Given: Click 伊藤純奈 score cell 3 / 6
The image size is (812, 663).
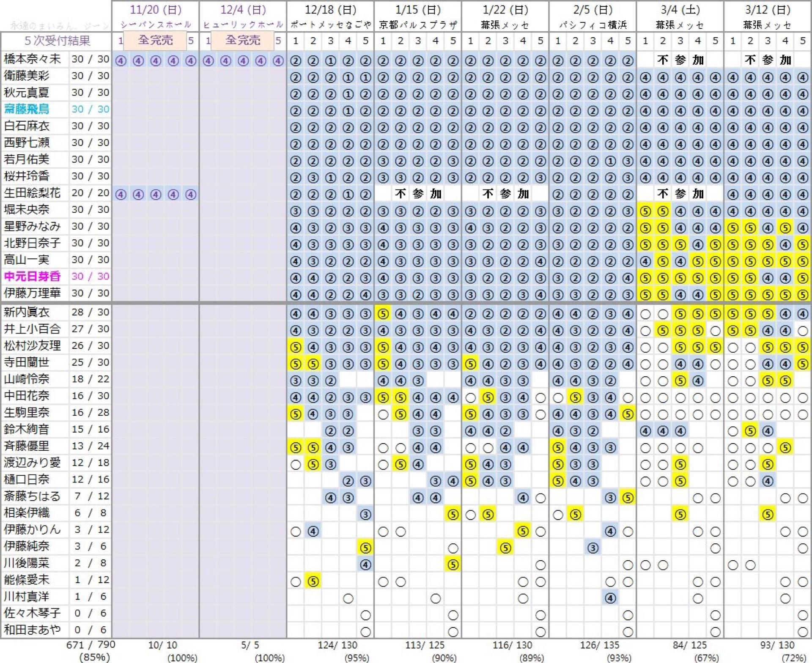Looking at the screenshot, I should coord(90,546).
